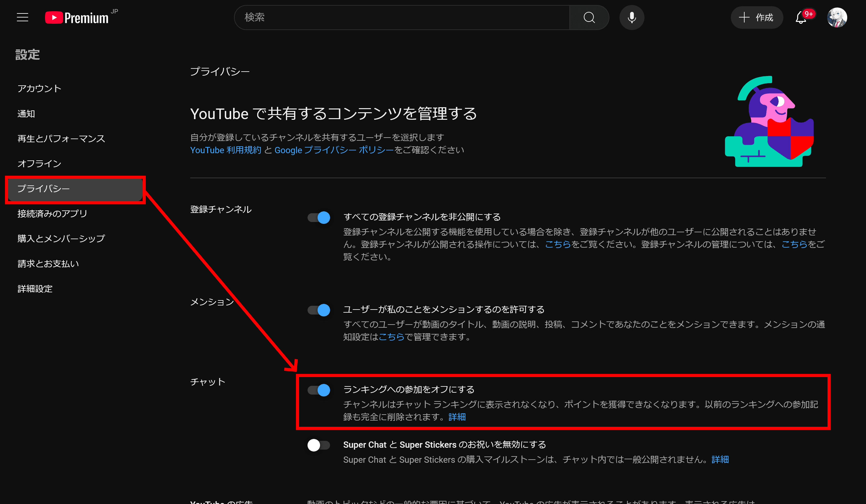The image size is (866, 504).
Task: Open the account avatar menu
Action: pyautogui.click(x=837, y=17)
